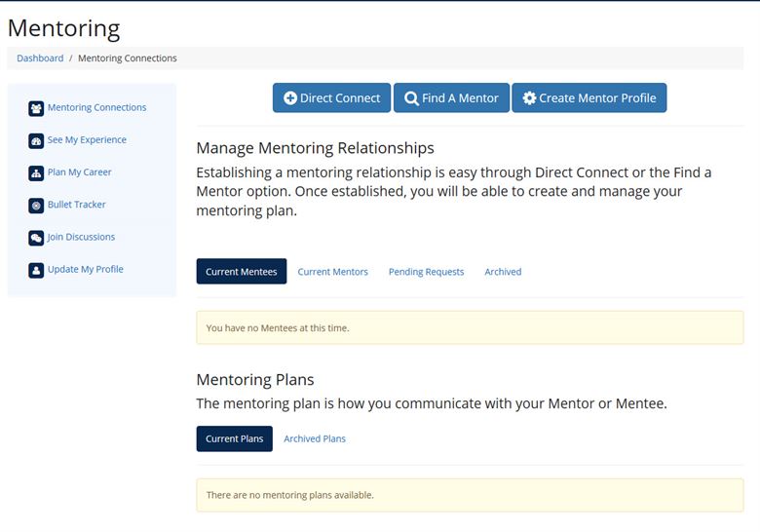760x532 pixels.
Task: Select the Current Plans tab
Action: tap(235, 439)
